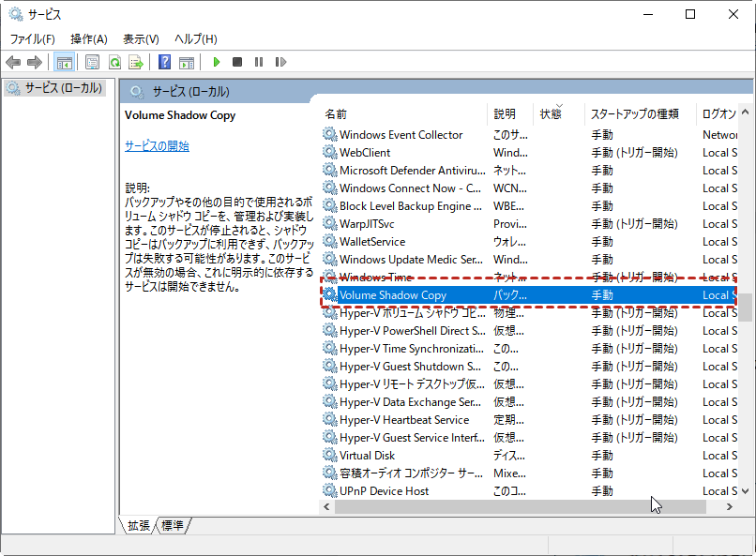Select gear icon beside WalletService

[x=330, y=241]
